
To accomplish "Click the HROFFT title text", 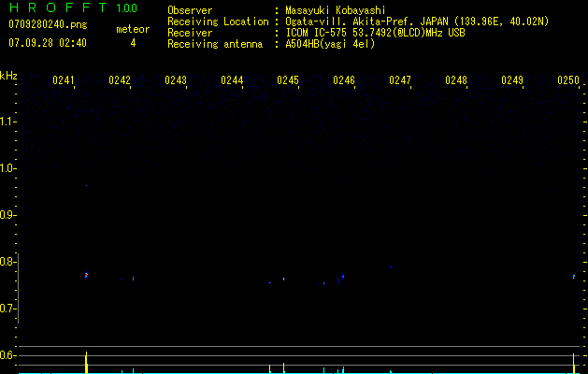I will pyautogui.click(x=58, y=7).
